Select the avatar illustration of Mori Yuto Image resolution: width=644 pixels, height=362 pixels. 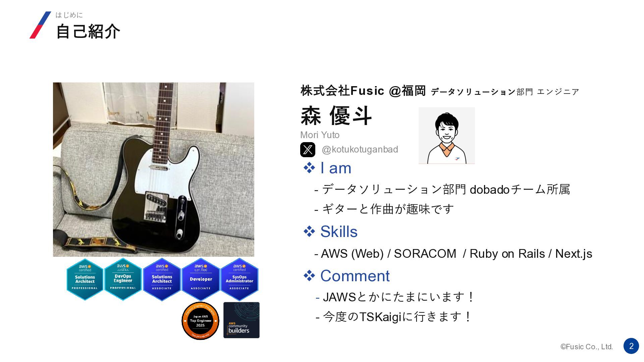coord(447,135)
